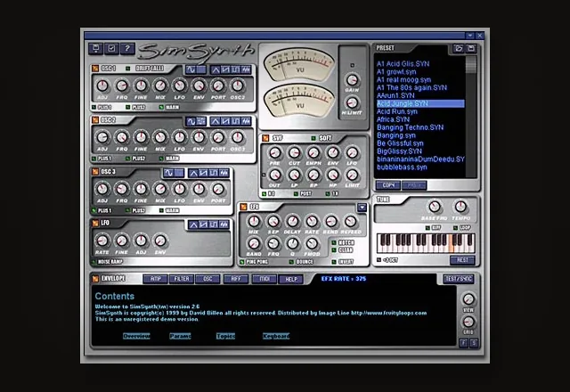Open EFX panel dropdown arrow
570x392 pixels.
[362, 208]
